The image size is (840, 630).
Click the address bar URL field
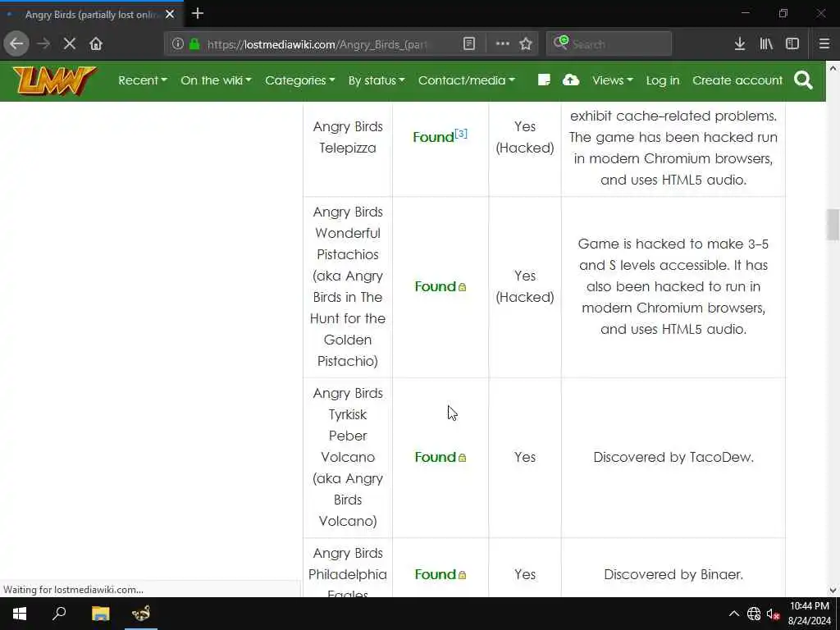click(317, 44)
